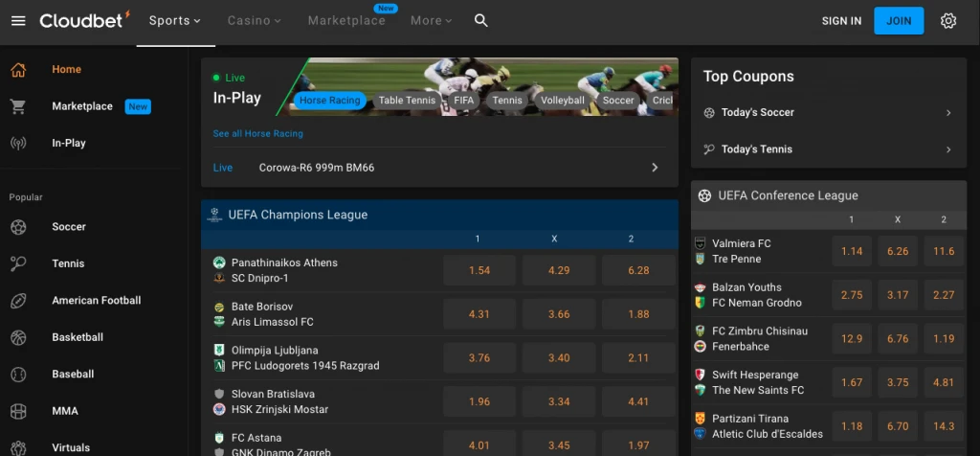Click the In-Play broadcast icon
This screenshot has height=456, width=980.
point(18,144)
